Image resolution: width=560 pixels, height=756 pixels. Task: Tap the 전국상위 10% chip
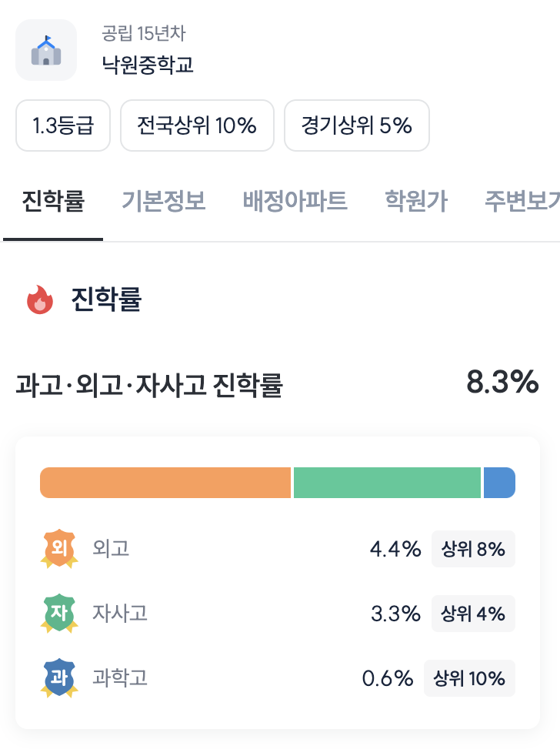tap(197, 125)
